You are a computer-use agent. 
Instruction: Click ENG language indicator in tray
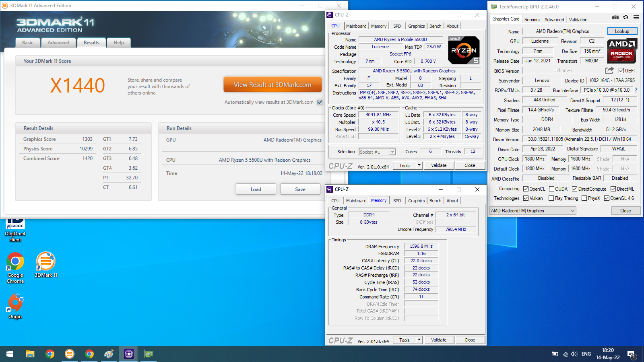(586, 354)
